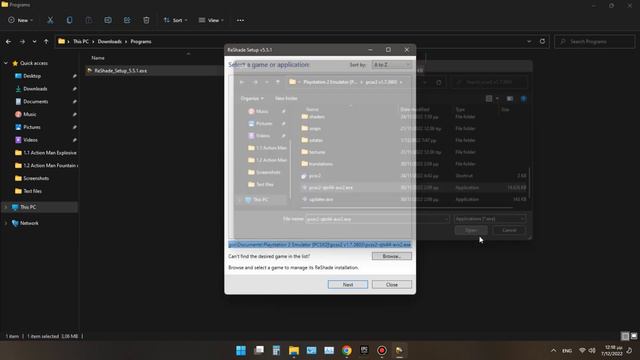The height and width of the screenshot is (360, 640).
Task: Switch to details view in status bar
Action: point(625,336)
